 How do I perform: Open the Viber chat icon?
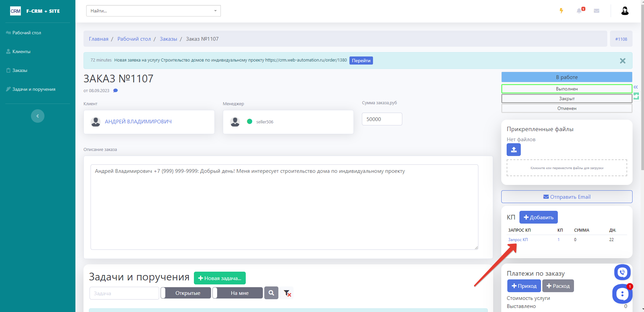click(622, 272)
